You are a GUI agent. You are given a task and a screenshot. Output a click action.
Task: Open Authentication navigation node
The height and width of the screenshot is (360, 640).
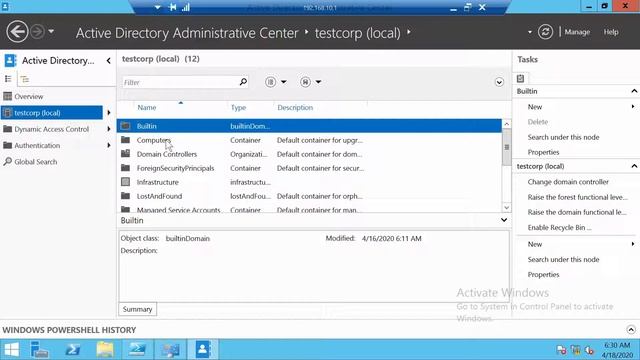[37, 145]
